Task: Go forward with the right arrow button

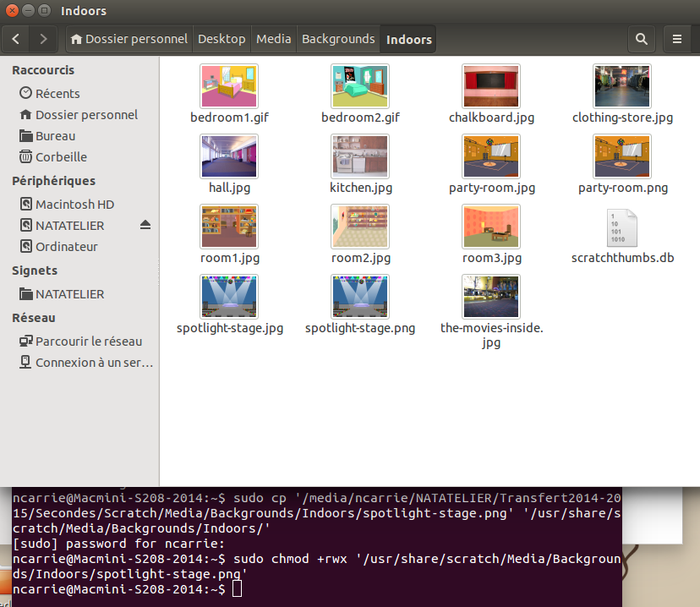Action: (43, 39)
